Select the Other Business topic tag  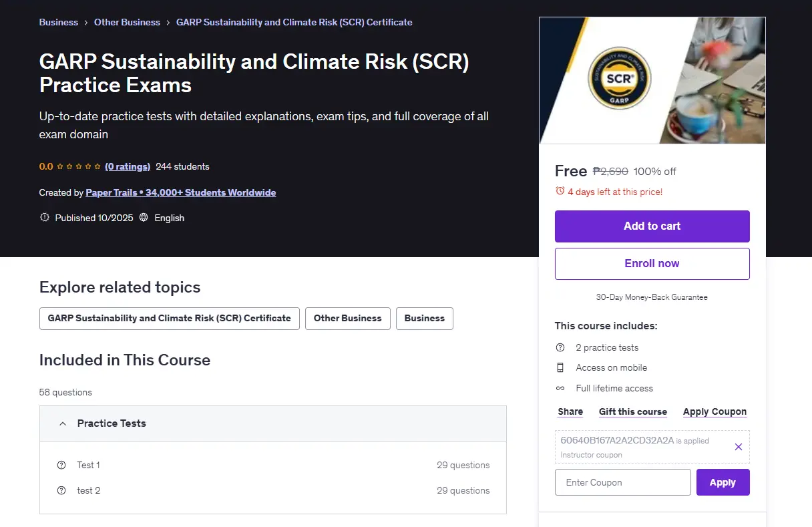tap(348, 318)
